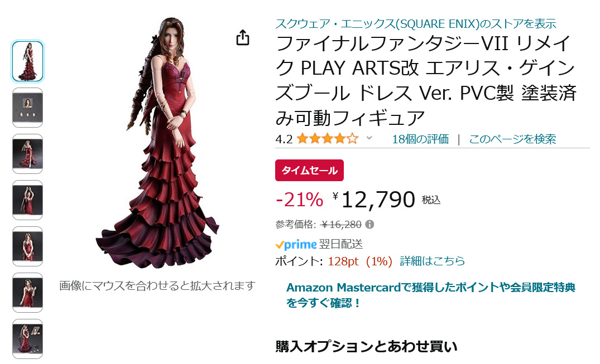
Task: Open the SQUARE ENIX store link
Action: tap(416, 24)
